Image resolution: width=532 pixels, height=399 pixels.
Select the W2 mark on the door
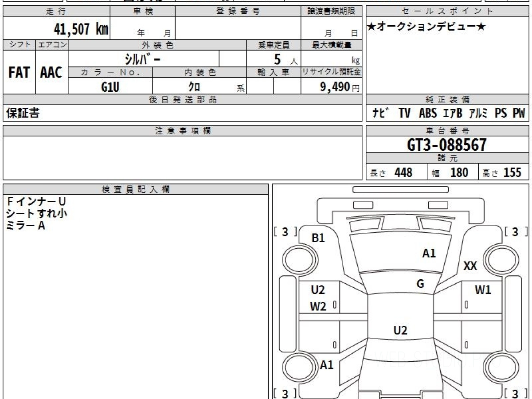tap(318, 306)
